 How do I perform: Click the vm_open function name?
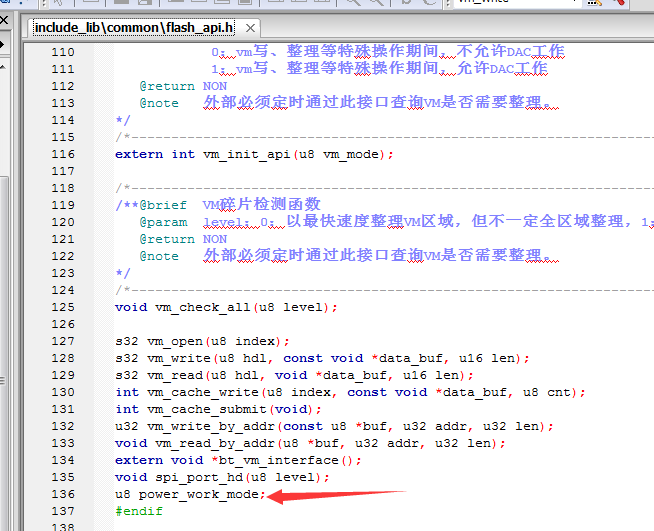pos(175,342)
